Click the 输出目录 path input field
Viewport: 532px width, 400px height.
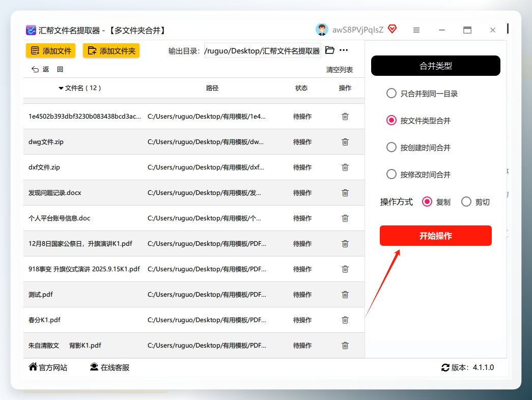(x=262, y=50)
